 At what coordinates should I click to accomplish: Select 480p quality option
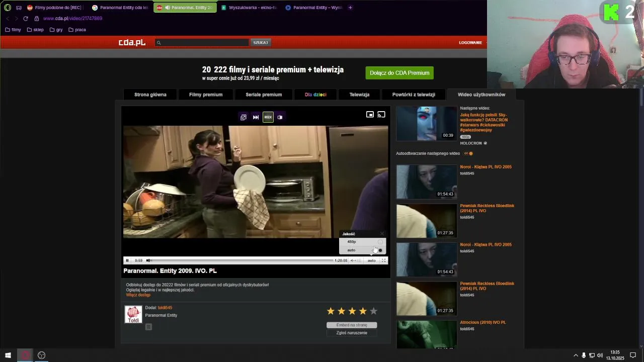[x=362, y=242]
